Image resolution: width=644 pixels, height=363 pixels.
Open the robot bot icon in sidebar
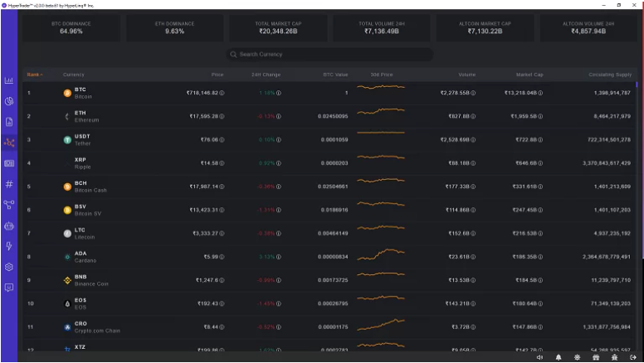point(9,225)
